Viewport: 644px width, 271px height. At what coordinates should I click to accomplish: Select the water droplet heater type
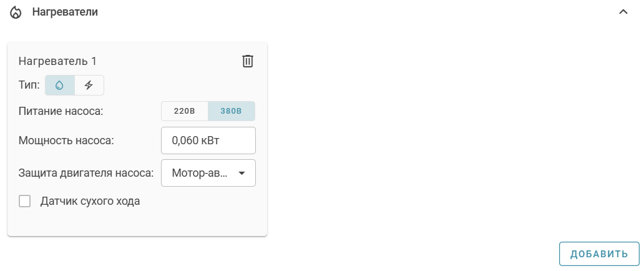click(60, 85)
